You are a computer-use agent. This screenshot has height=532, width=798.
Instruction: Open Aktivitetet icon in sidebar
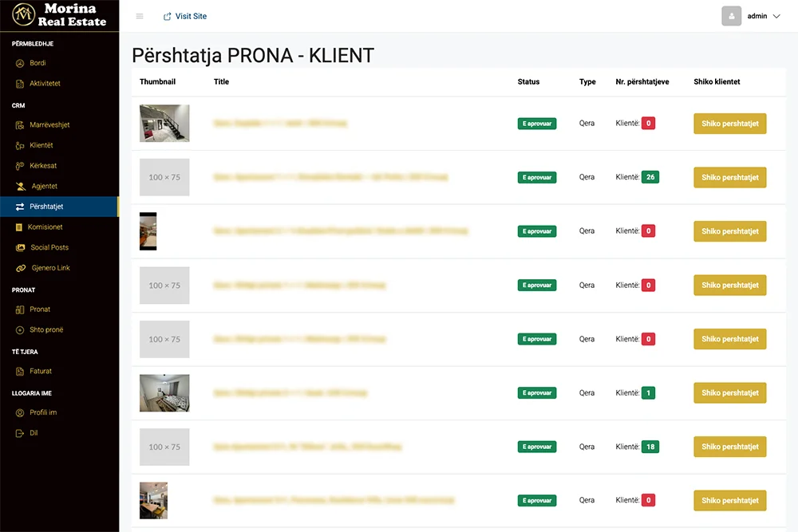coord(21,84)
